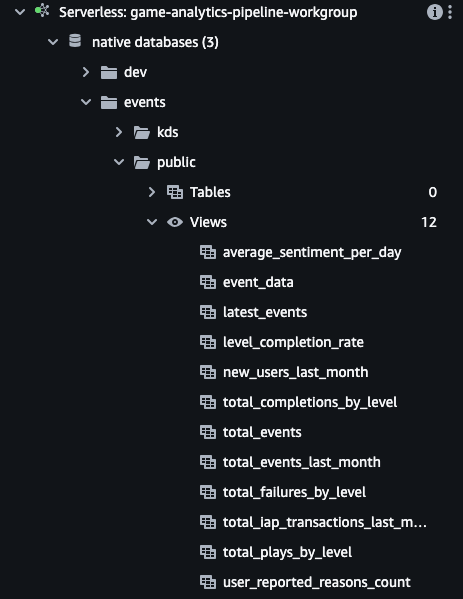
Task: Open the three-dot menu for the workgroup
Action: point(450,12)
